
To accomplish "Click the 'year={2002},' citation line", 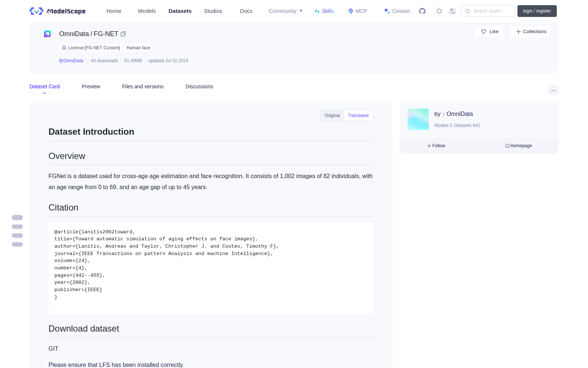I will click(72, 282).
